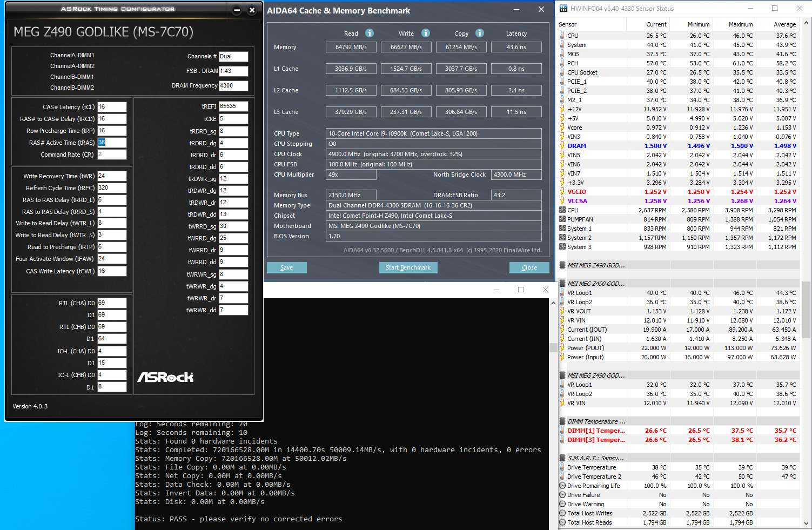
Task: Click the Current (IOUT) sensor icon
Action: (562, 330)
